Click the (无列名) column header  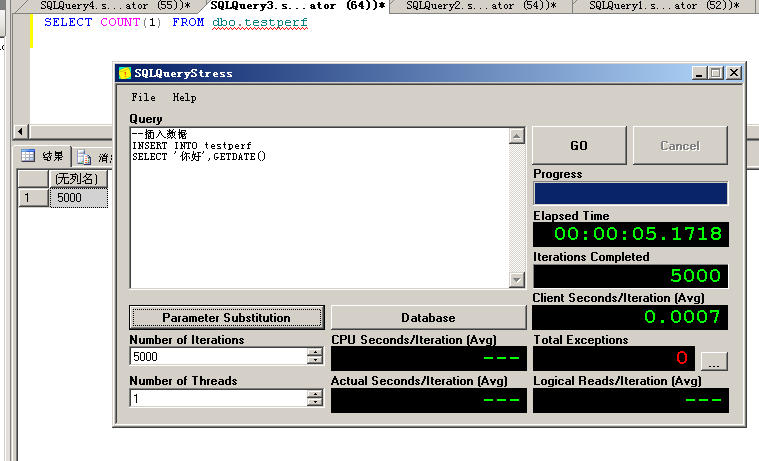click(x=77, y=179)
